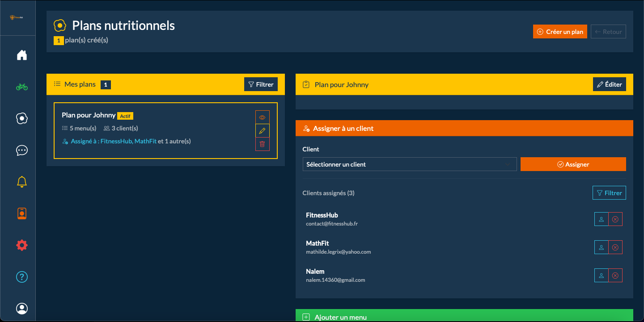
Task: Click the Créer un plan button
Action: pyautogui.click(x=560, y=32)
